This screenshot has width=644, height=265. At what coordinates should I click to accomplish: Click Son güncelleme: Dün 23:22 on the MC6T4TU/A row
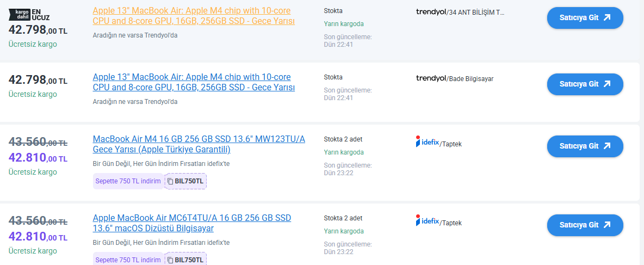tap(348, 248)
